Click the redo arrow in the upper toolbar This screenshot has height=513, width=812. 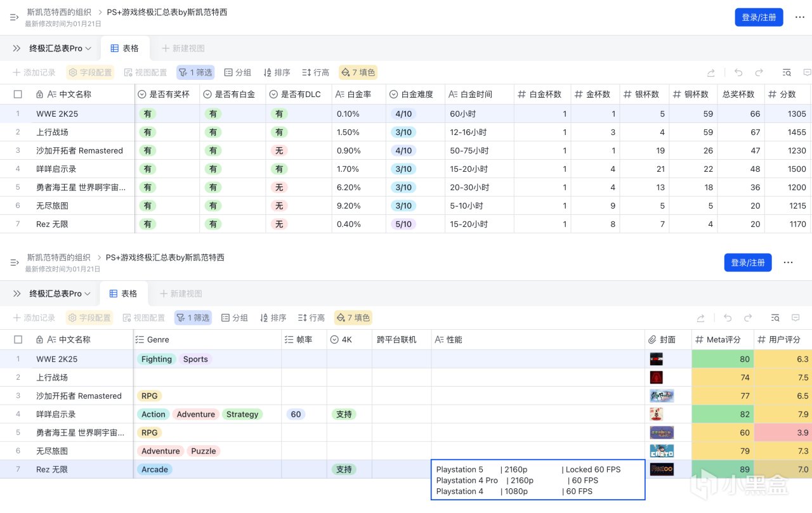[x=759, y=72]
